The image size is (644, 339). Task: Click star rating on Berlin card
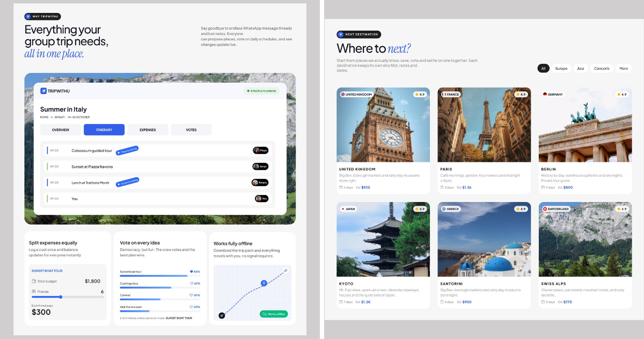point(622,94)
